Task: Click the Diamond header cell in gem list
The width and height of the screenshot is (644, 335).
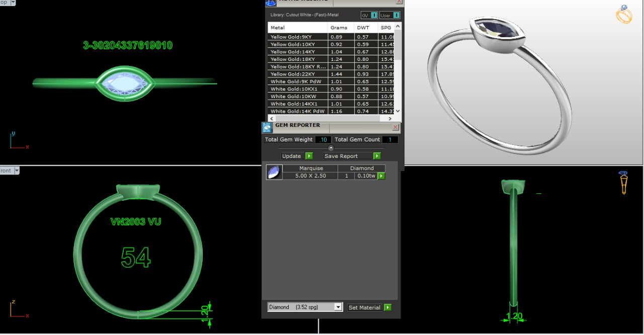Action: point(362,169)
